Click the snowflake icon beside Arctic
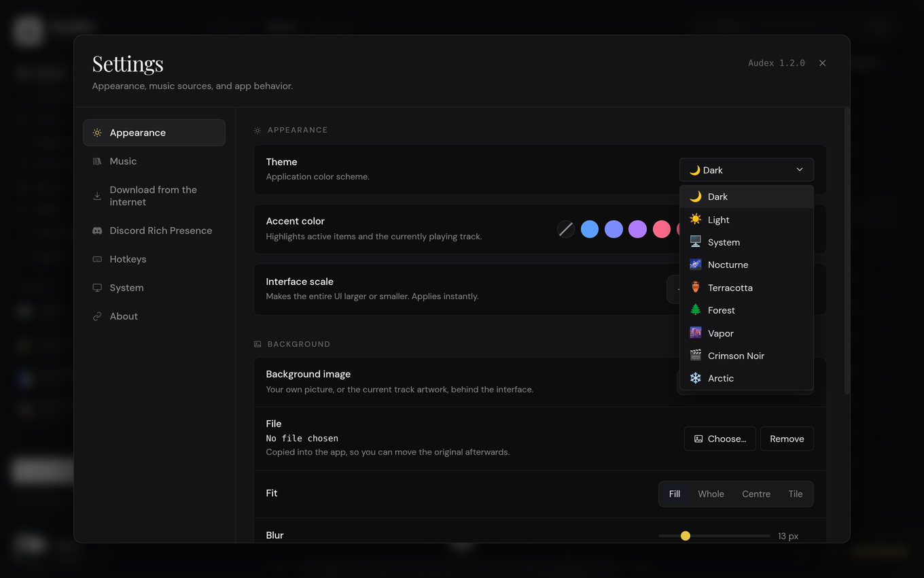Screen dimensions: 924x578 point(696,378)
